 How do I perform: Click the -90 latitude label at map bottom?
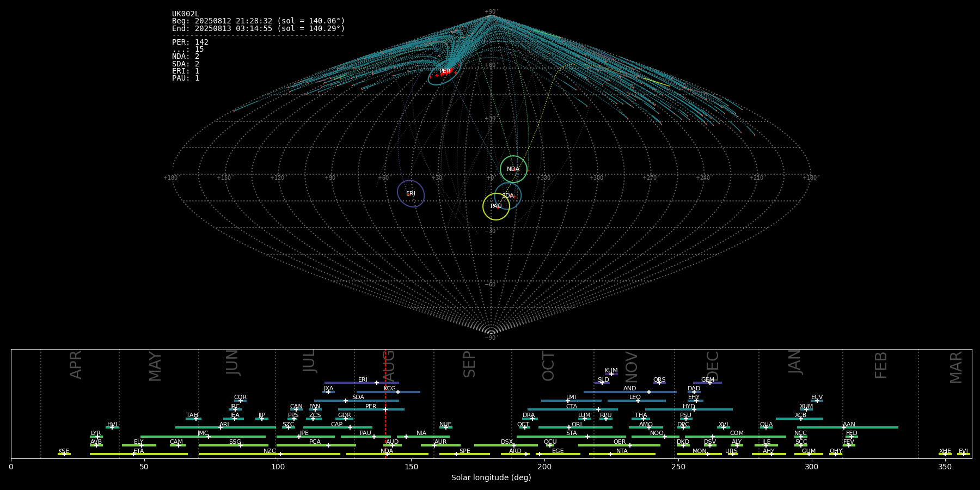pos(491,338)
